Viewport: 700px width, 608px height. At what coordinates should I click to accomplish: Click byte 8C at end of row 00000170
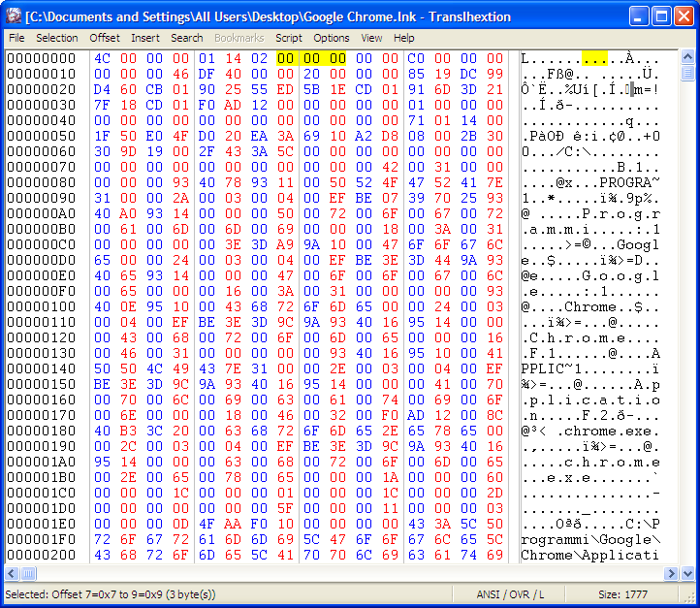click(x=494, y=416)
